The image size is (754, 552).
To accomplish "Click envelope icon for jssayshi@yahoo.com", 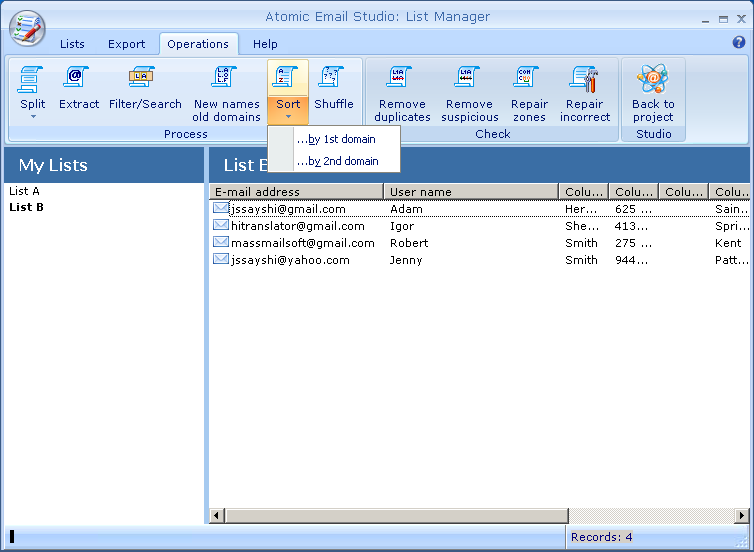I will point(221,259).
